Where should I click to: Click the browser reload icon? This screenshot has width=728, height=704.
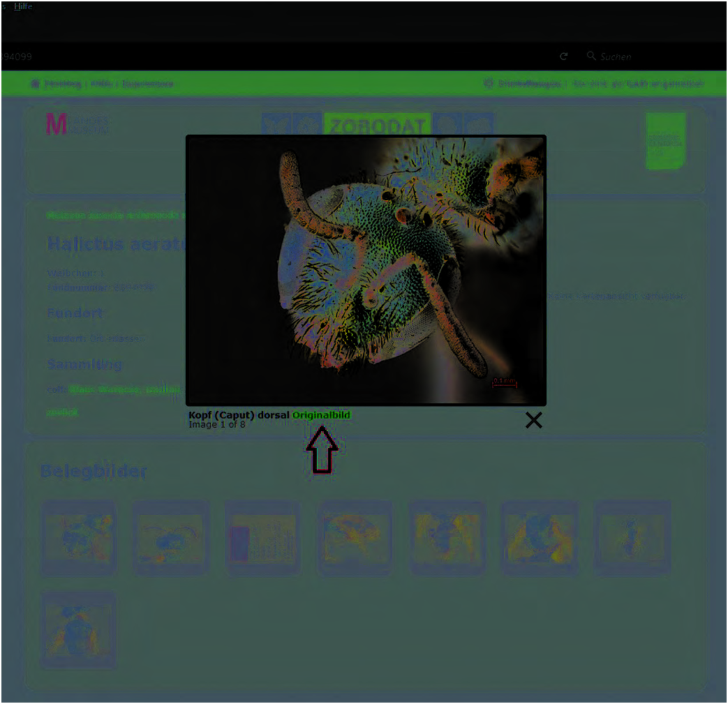(x=564, y=56)
